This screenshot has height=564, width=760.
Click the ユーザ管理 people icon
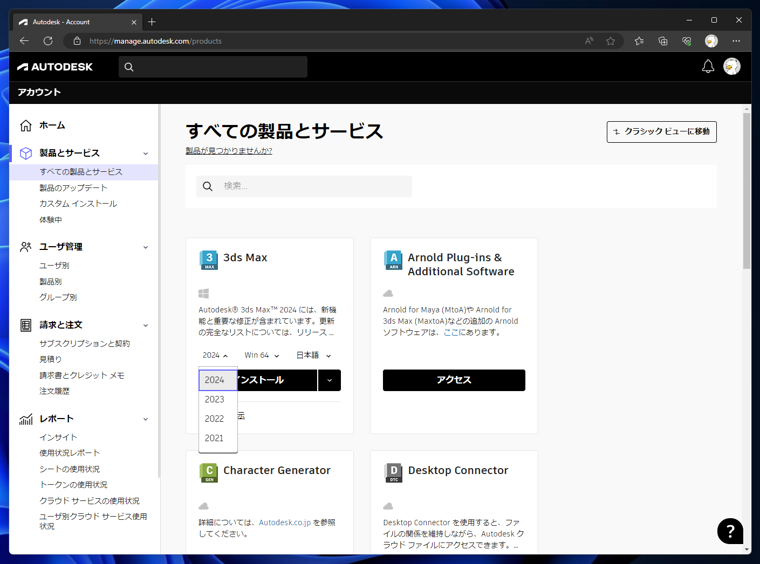[x=26, y=247]
